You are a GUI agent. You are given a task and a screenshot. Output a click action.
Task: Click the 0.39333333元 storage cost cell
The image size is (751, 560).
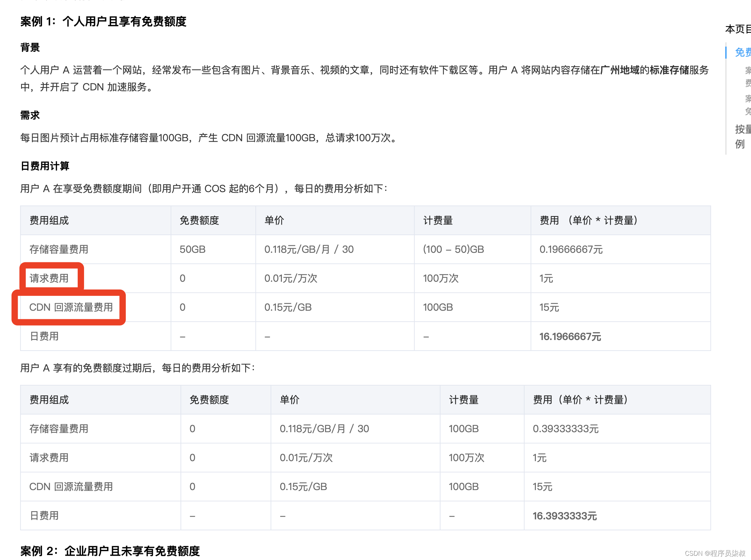click(566, 429)
